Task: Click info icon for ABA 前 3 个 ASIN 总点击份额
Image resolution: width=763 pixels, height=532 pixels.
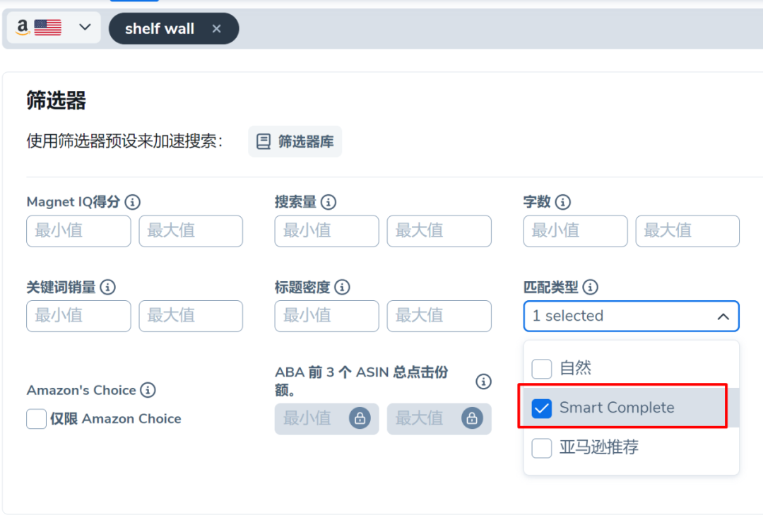Action: tap(483, 381)
